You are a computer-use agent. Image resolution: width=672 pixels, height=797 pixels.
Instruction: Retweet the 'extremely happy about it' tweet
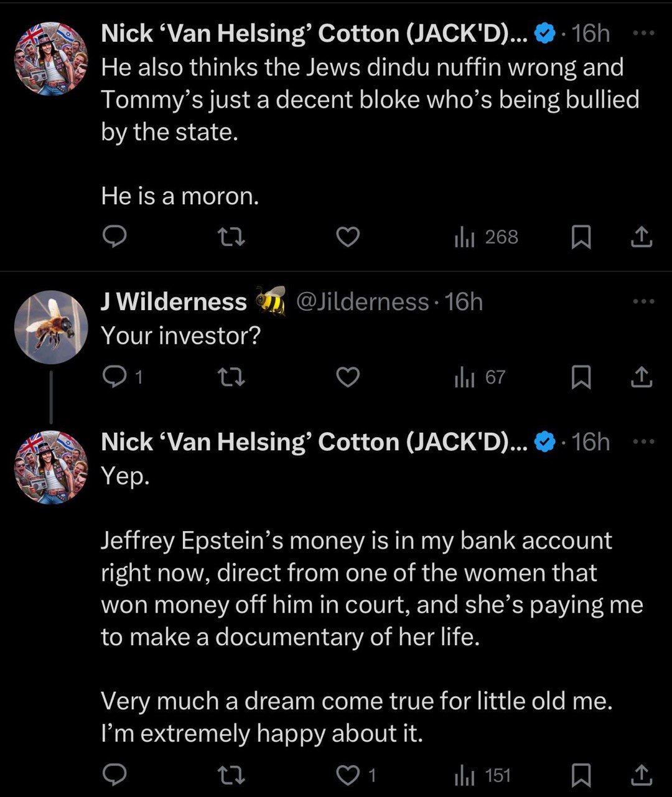[x=231, y=775]
